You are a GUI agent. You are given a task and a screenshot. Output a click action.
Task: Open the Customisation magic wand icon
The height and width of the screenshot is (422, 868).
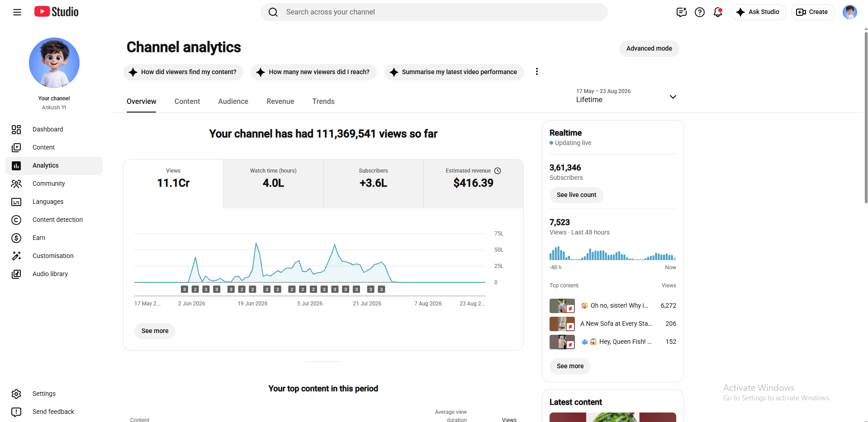coord(16,256)
